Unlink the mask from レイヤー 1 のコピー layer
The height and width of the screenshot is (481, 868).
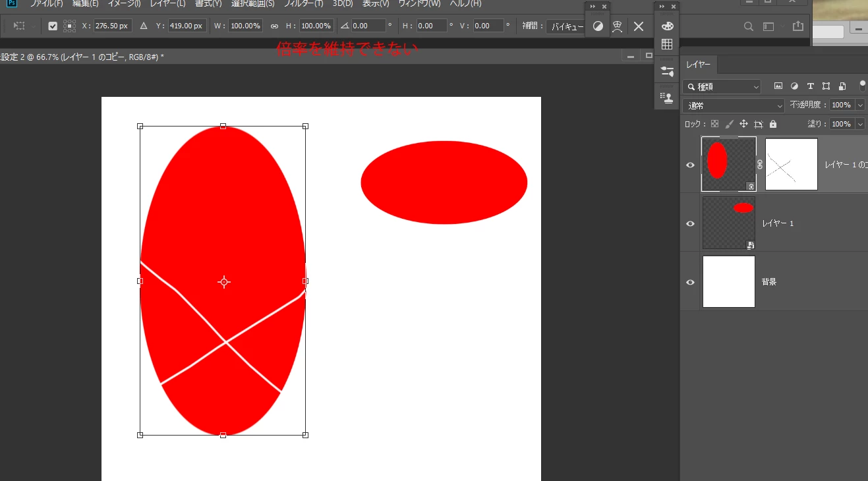(x=760, y=165)
